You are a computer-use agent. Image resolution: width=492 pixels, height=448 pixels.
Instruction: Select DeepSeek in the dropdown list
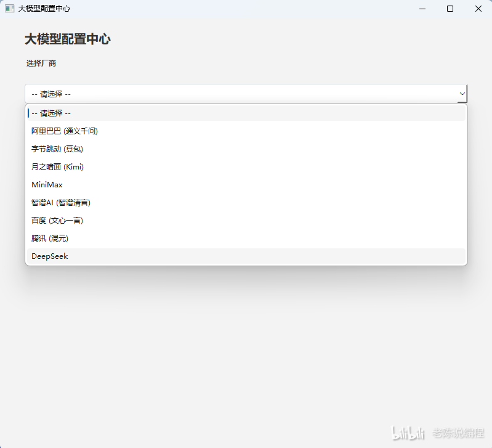(x=246, y=256)
